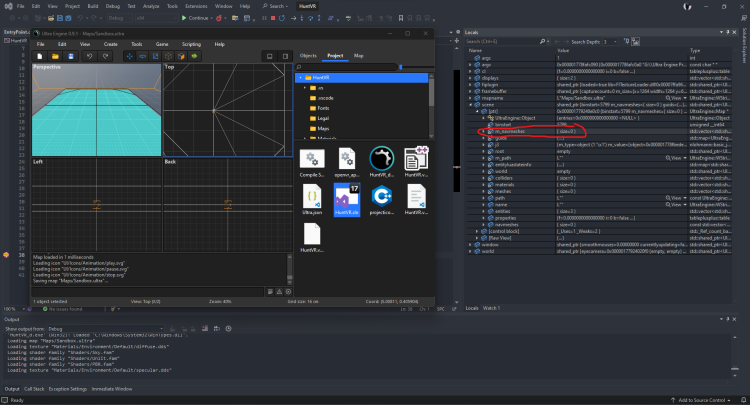Expand the m_navmeshes variable in Locals
This screenshot has width=750, height=405.
pyautogui.click(x=481, y=131)
